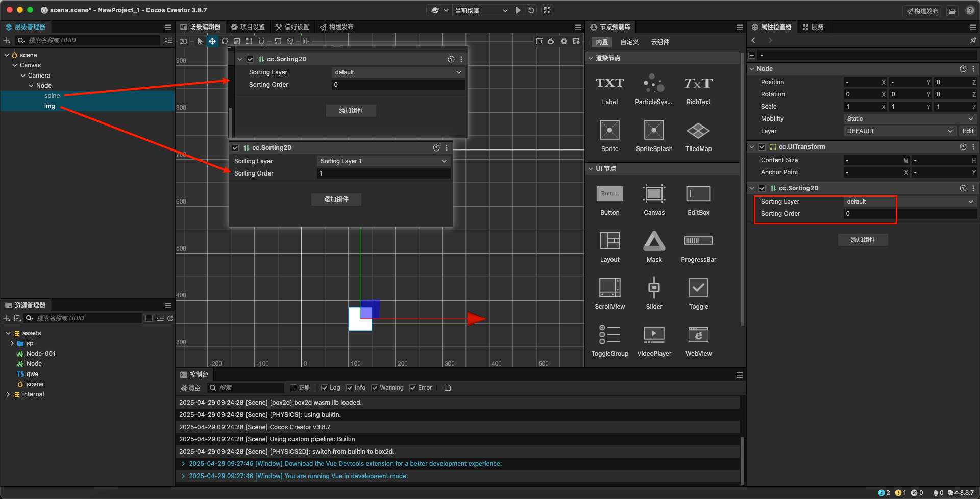Viewport: 980px width, 499px height.
Task: Select the Toggle UI node icon
Action: click(x=698, y=288)
